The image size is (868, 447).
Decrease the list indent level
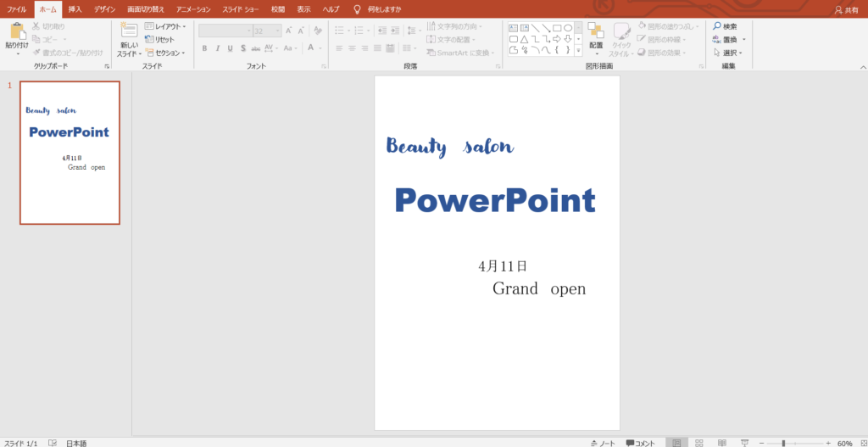[x=382, y=31]
